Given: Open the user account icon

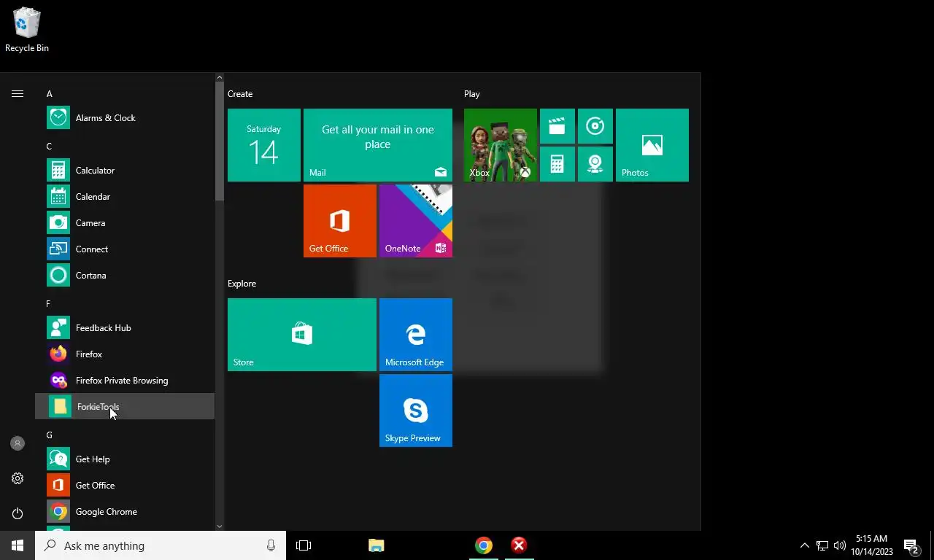Looking at the screenshot, I should point(18,443).
